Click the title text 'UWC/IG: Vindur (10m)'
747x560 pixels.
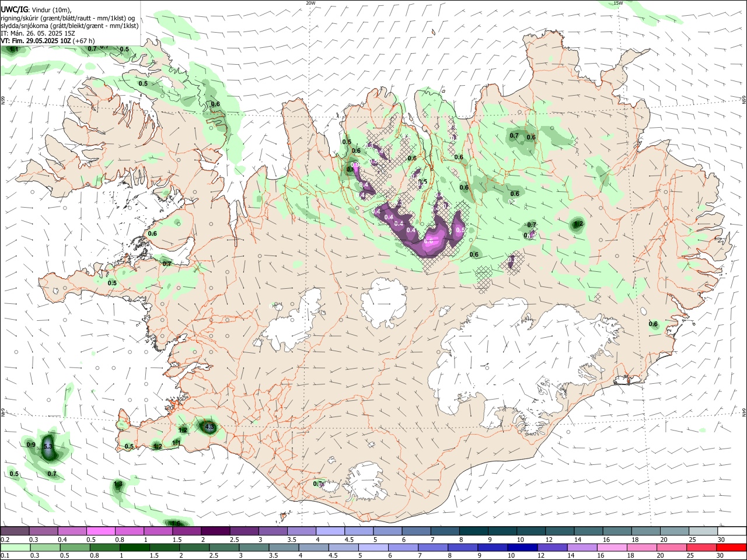[x=36, y=9]
